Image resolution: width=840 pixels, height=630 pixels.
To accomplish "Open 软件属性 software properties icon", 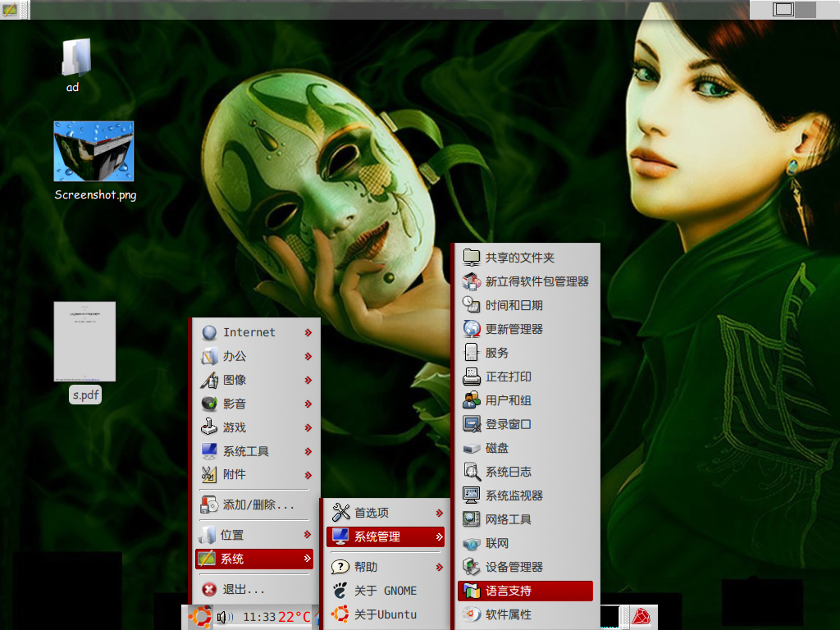I will (472, 614).
